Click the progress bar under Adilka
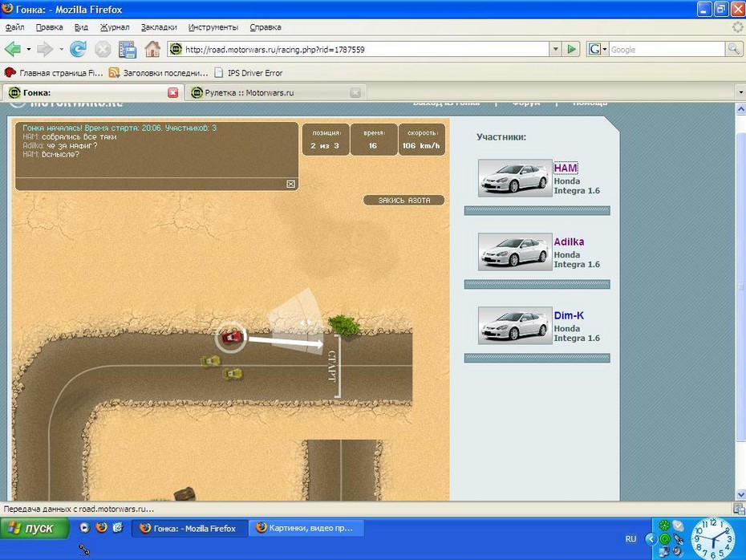This screenshot has width=746, height=560. tap(537, 285)
